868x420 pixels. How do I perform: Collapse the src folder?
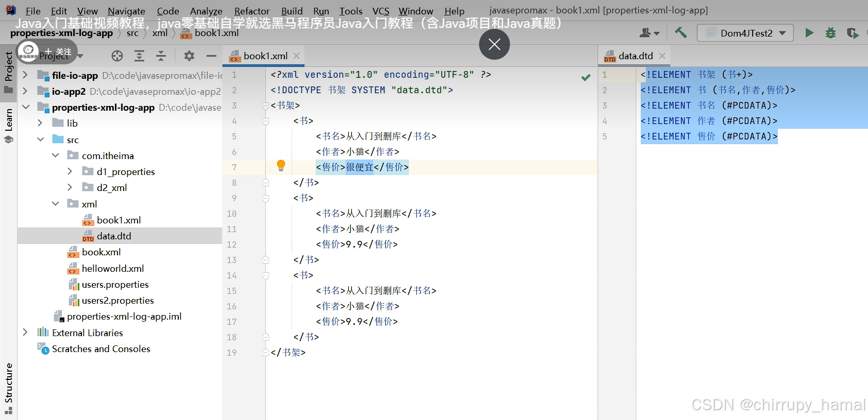(40, 139)
